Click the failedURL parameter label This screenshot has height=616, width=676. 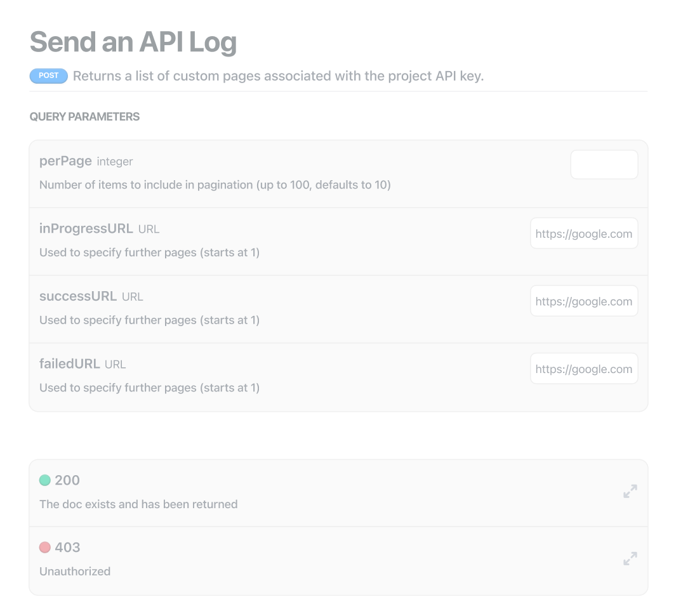point(69,364)
